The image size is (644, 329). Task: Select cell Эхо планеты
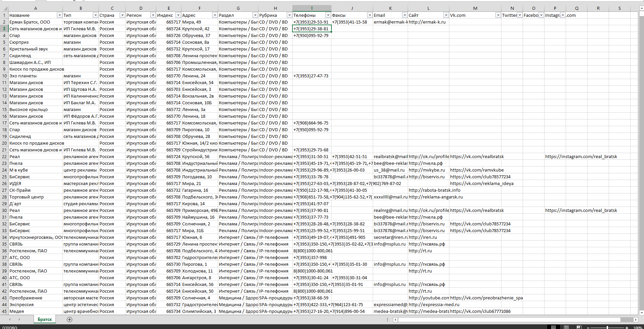(x=35, y=76)
